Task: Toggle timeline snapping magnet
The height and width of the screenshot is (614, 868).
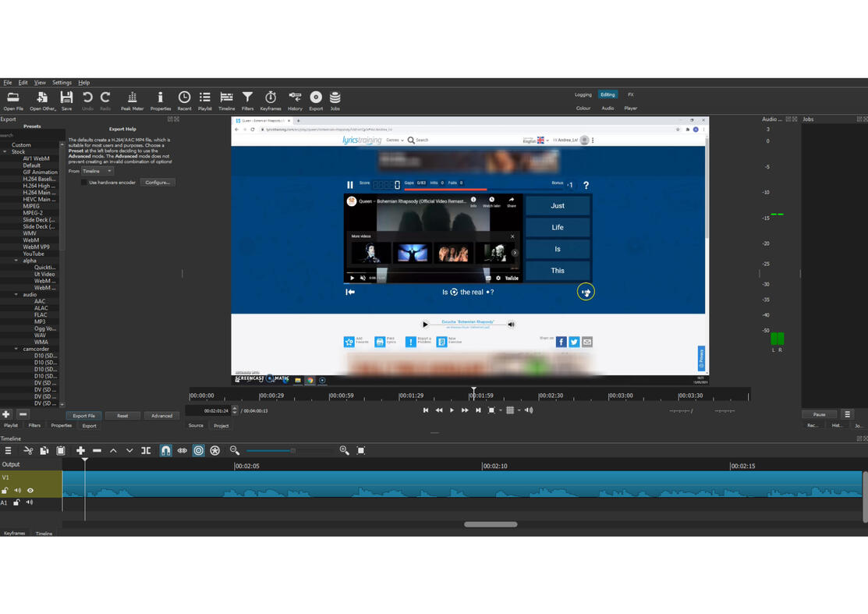Action: click(165, 450)
